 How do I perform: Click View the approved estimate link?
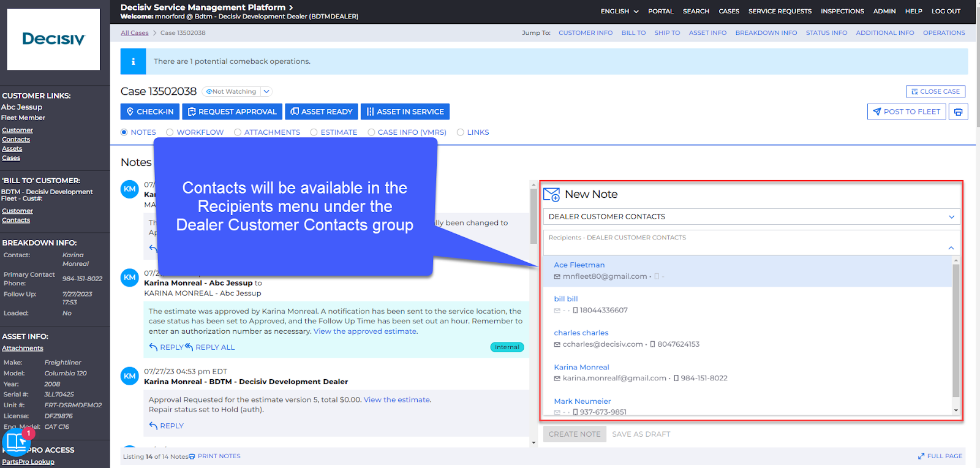(x=365, y=331)
